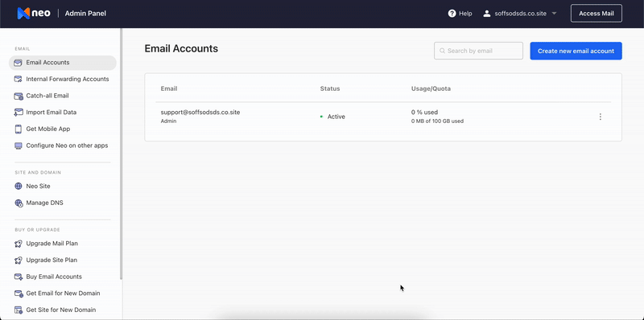Choose the Upgrade Site Plan label
The width and height of the screenshot is (644, 320).
52,261
